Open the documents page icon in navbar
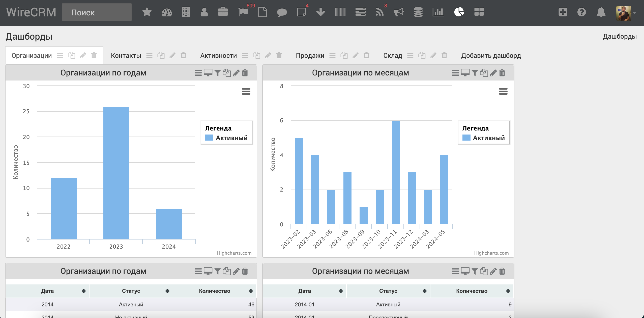Image resolution: width=644 pixels, height=318 pixels. [262, 12]
